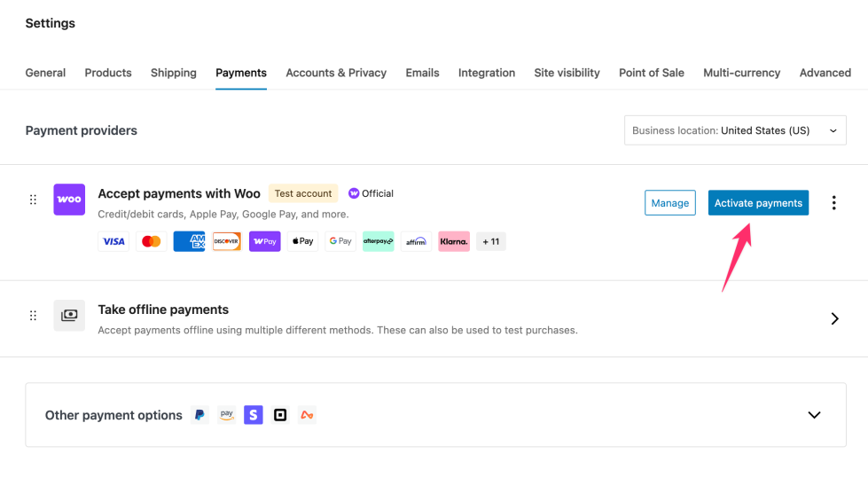The image size is (868, 478).
Task: Click the Apple Pay icon
Action: click(302, 241)
